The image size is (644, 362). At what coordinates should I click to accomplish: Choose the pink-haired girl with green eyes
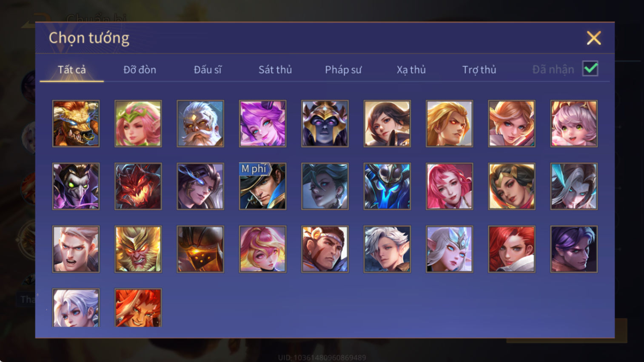(x=574, y=124)
